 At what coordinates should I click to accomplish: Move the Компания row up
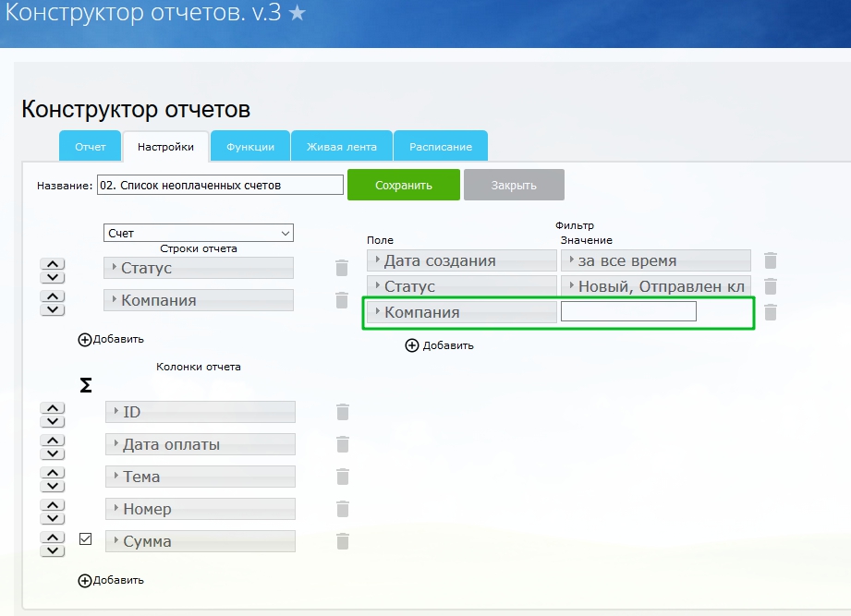click(54, 296)
